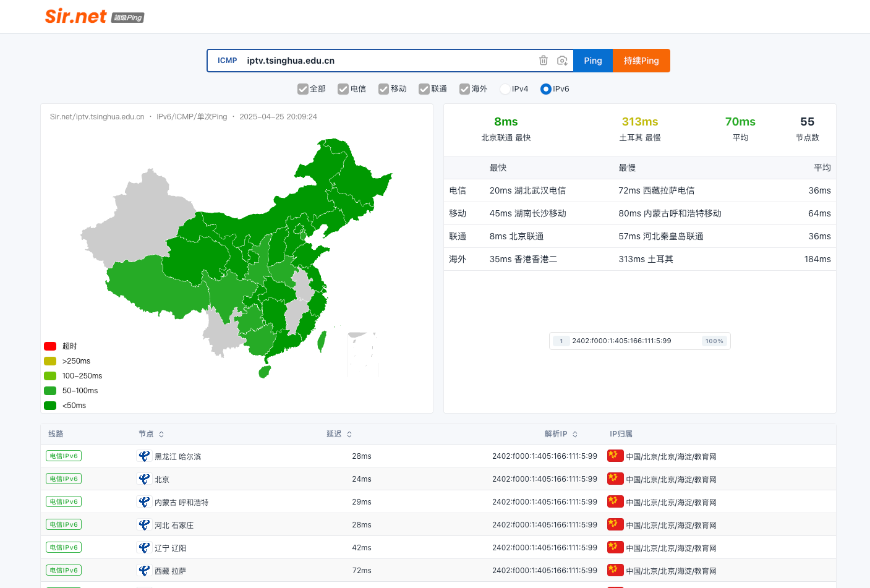Click the red 超时 legend swatch
The height and width of the screenshot is (588, 870).
[50, 346]
